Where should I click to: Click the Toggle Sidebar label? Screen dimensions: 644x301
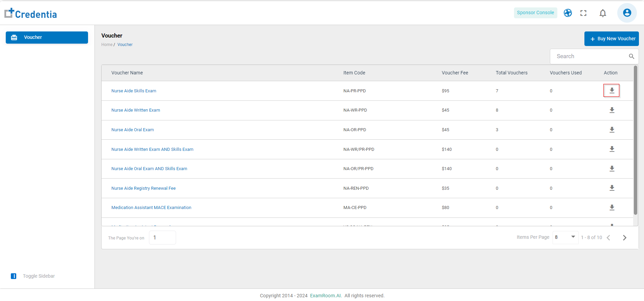[x=39, y=276]
